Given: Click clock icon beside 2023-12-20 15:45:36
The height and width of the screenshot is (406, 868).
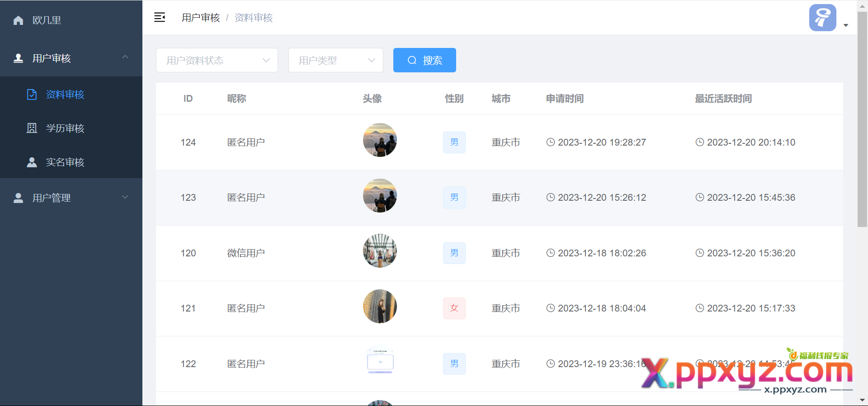Looking at the screenshot, I should 699,197.
